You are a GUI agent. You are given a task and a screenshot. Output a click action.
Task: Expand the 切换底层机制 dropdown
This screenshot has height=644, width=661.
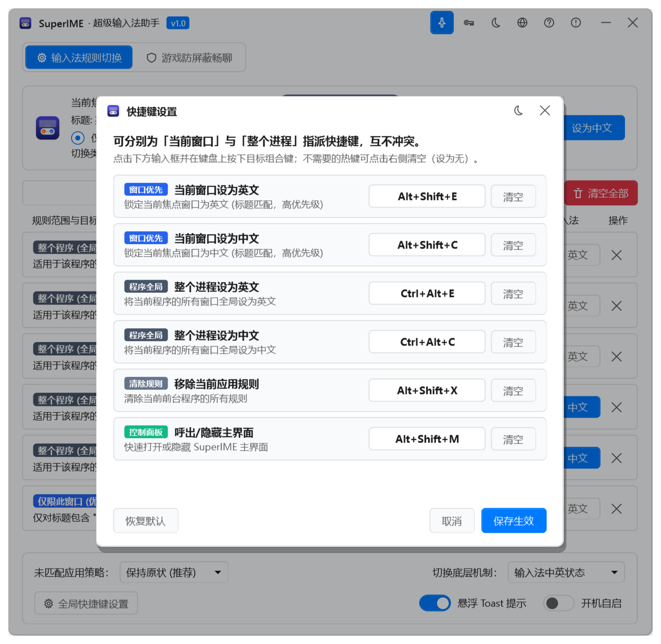click(566, 572)
